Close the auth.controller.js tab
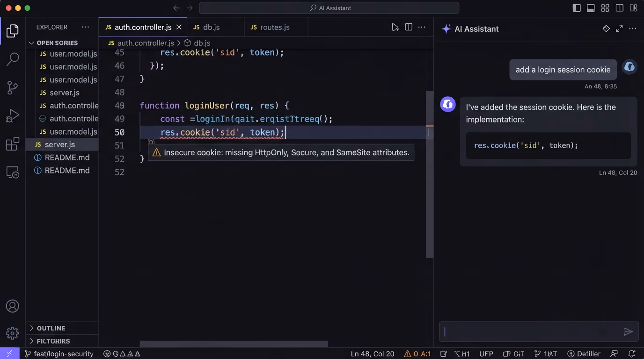This screenshot has width=644, height=359. click(x=179, y=27)
